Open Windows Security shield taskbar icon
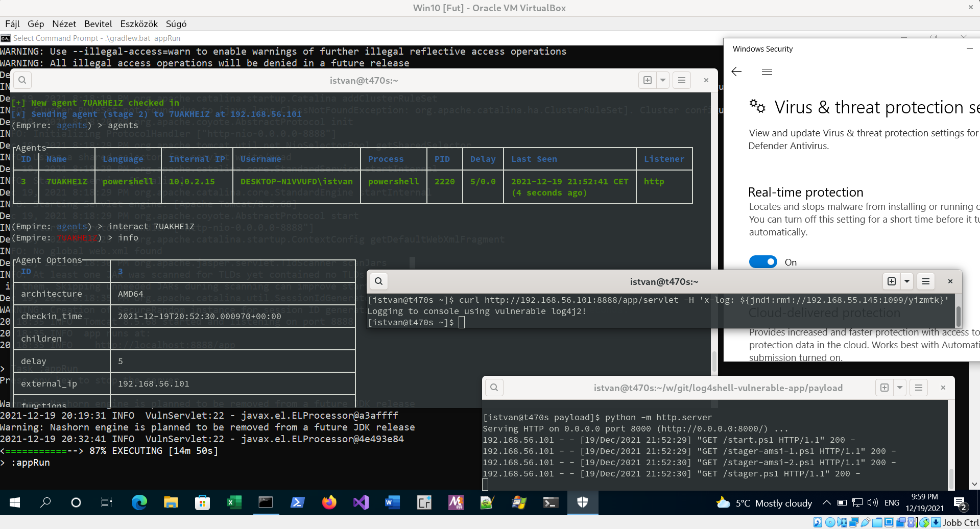 [x=582, y=503]
